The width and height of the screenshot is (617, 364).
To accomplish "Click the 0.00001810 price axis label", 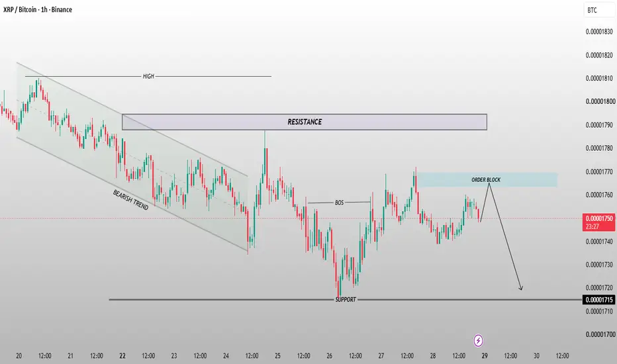I will coord(599,78).
